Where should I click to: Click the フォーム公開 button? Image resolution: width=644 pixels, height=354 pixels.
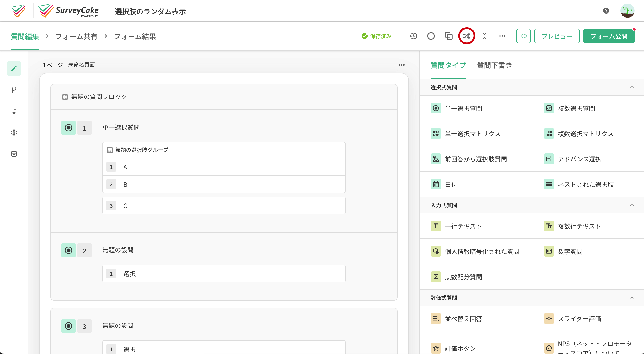coord(609,36)
